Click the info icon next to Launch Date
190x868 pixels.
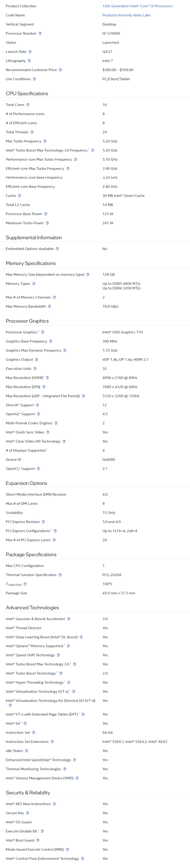(30, 52)
